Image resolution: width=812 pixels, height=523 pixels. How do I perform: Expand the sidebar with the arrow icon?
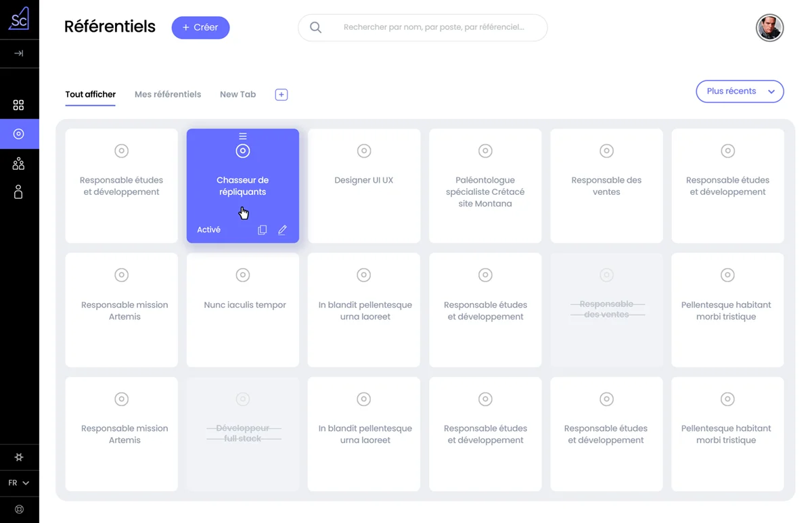(x=19, y=53)
